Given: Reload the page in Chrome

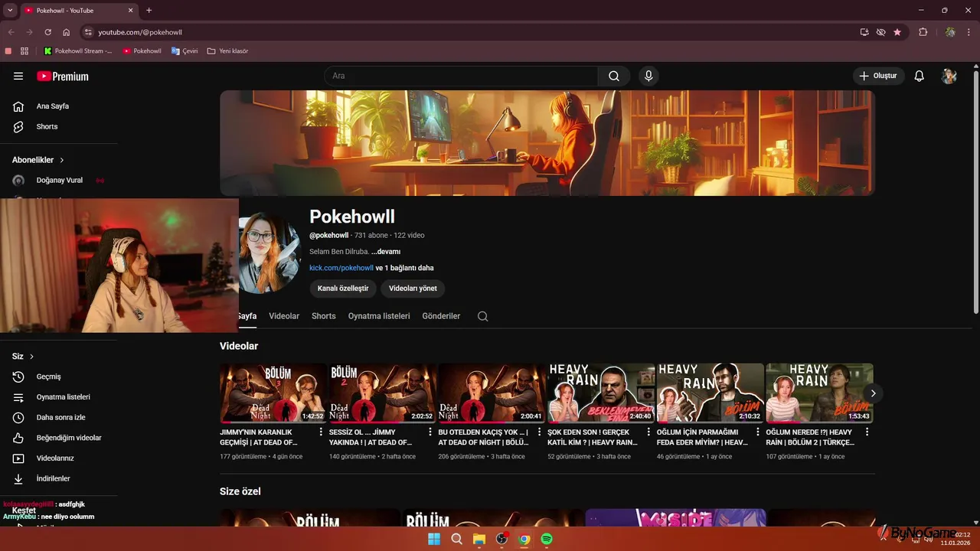Looking at the screenshot, I should coord(47,32).
